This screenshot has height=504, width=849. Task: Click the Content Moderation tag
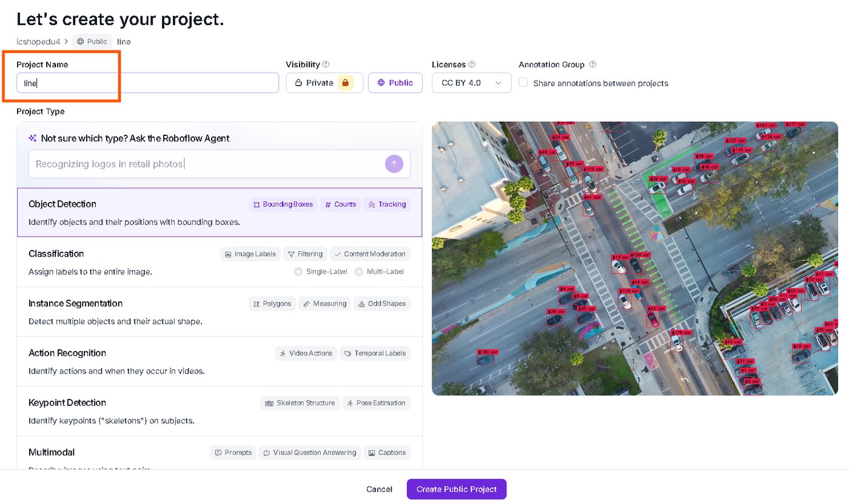click(370, 254)
